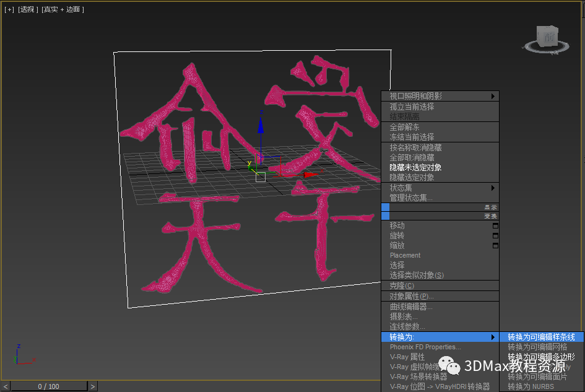Open the 透视 viewport view menu
585x392 pixels.
click(28, 9)
